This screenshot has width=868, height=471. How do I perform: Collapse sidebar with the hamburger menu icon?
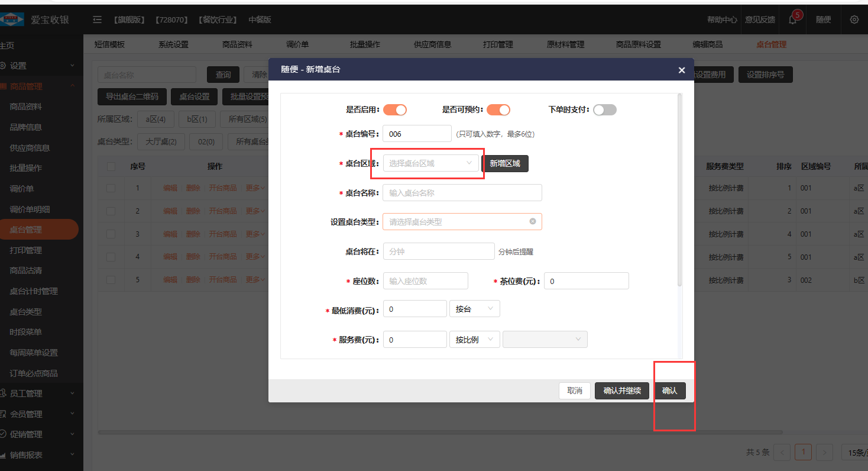tap(97, 20)
